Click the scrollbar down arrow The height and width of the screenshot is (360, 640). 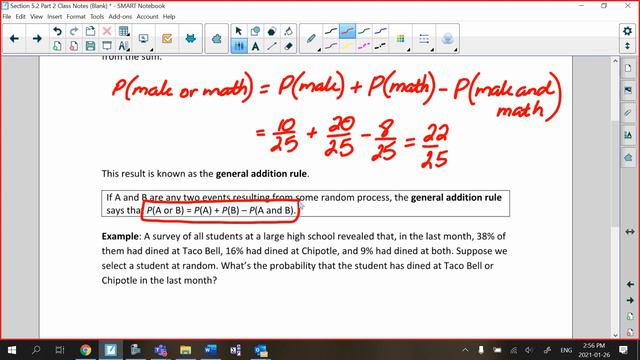click(616, 335)
